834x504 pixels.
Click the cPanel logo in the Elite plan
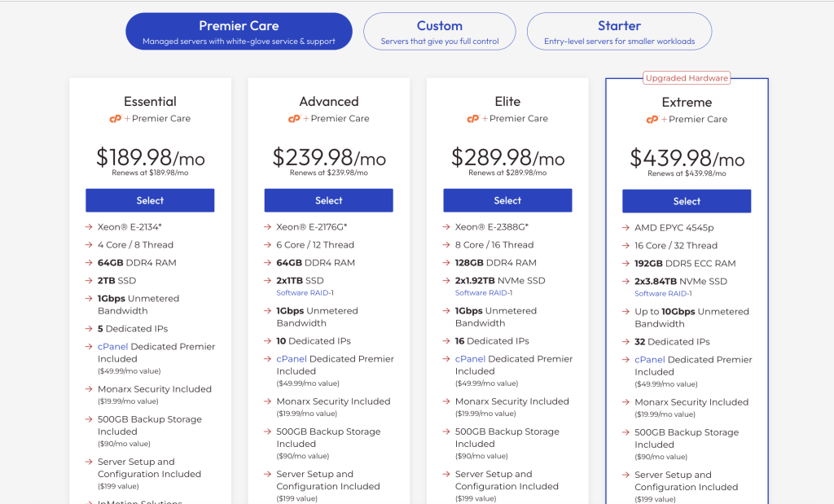pyautogui.click(x=472, y=118)
